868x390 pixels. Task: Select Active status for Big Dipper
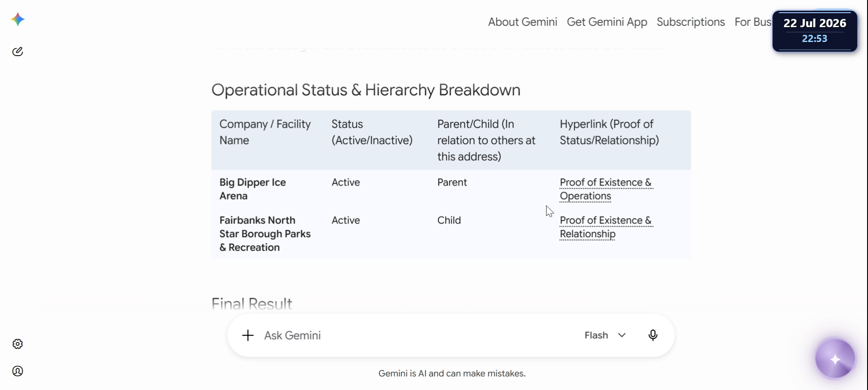345,182
